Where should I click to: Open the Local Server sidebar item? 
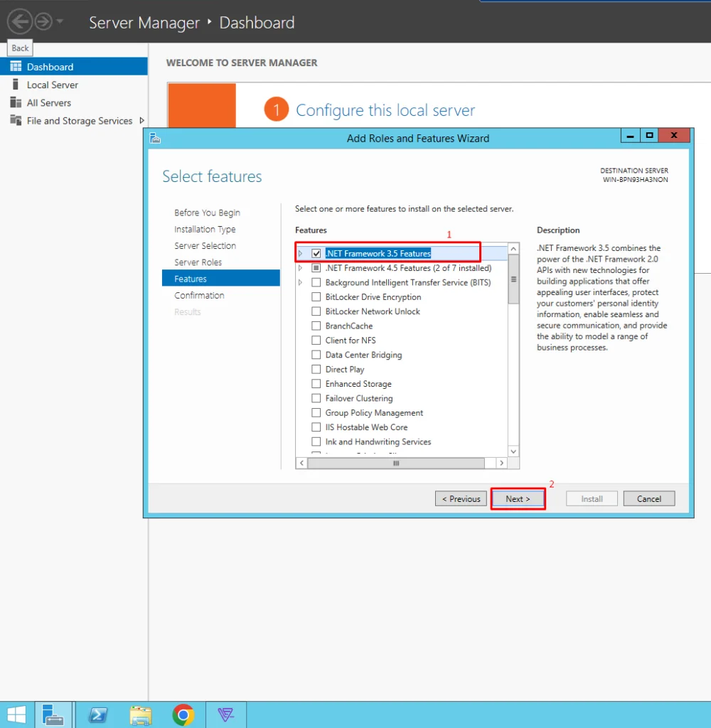tap(74, 85)
